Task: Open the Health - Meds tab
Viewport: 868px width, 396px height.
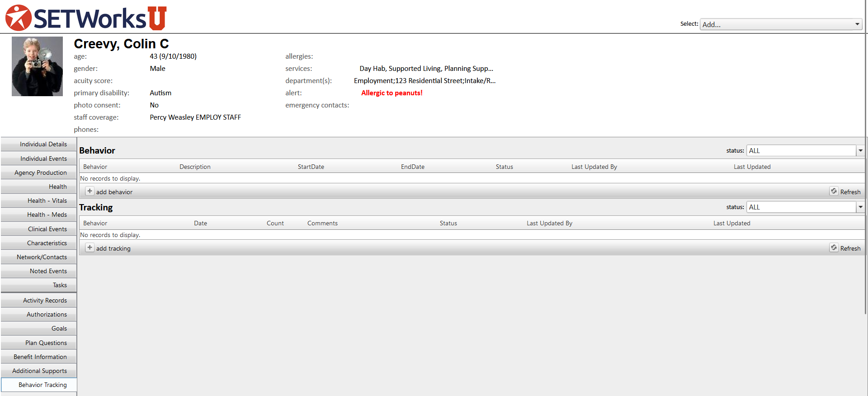Action: point(39,214)
